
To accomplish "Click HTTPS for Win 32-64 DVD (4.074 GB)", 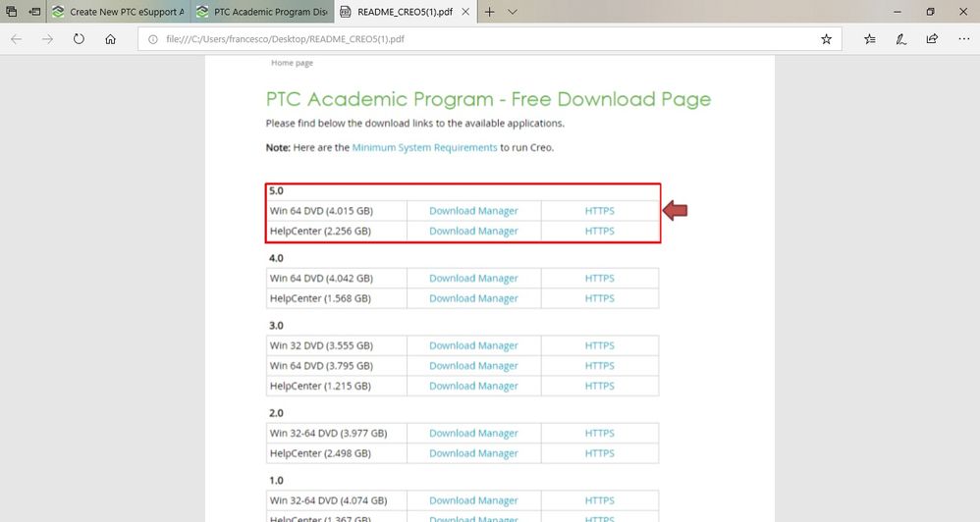I will coord(599,500).
